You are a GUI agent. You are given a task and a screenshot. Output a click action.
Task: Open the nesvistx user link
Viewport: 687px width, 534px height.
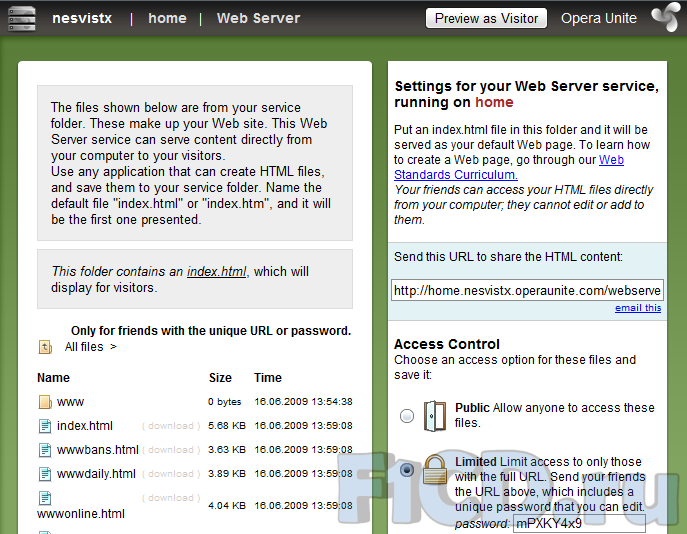82,18
